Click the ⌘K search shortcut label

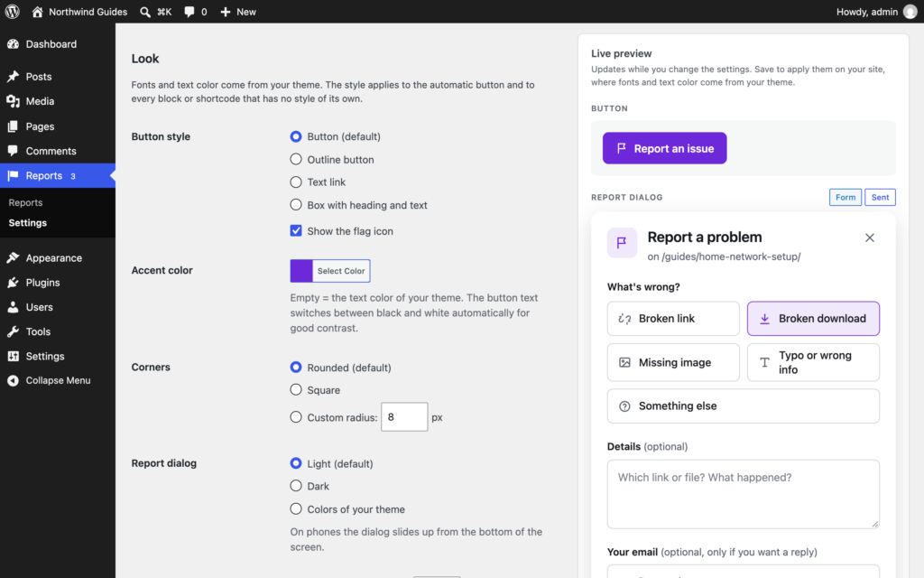[x=164, y=12]
